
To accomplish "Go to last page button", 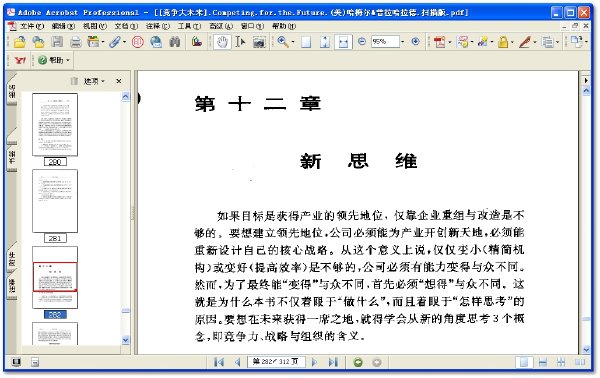I will [333, 362].
